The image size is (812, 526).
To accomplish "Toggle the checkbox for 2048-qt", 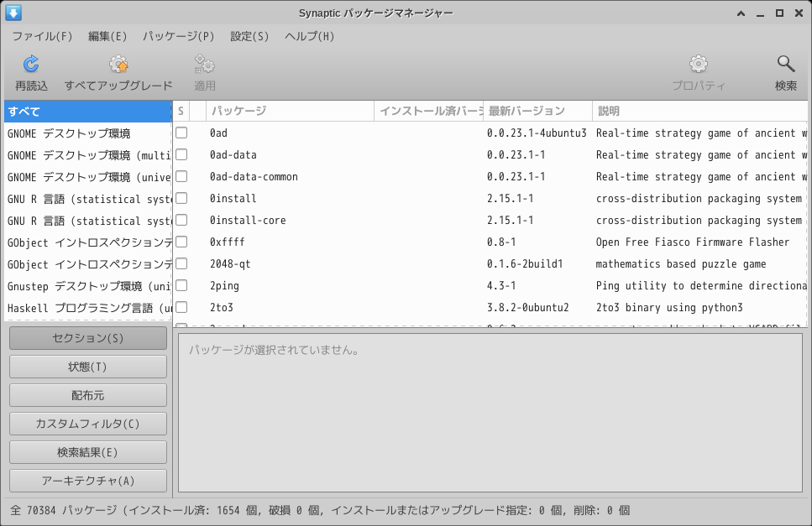I will pyautogui.click(x=181, y=263).
